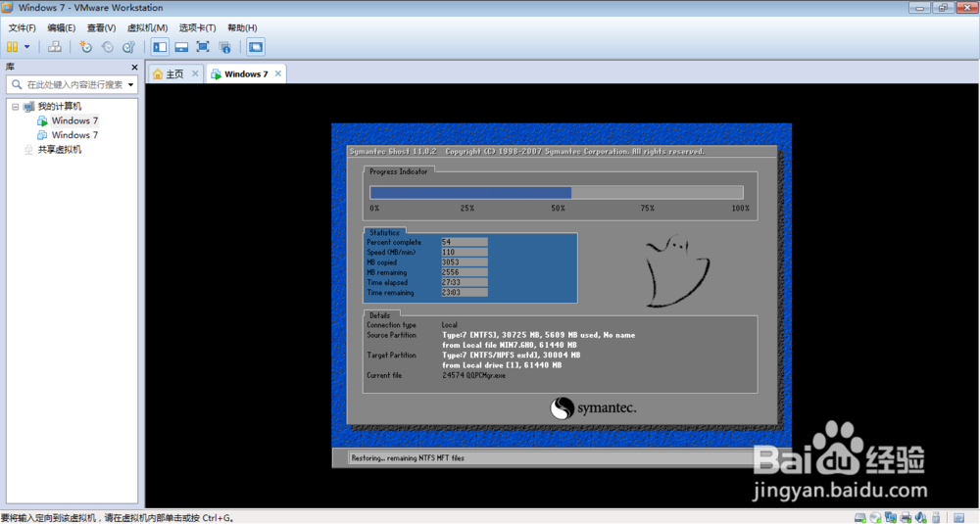Toggle the library sidebar view

pos(160,47)
